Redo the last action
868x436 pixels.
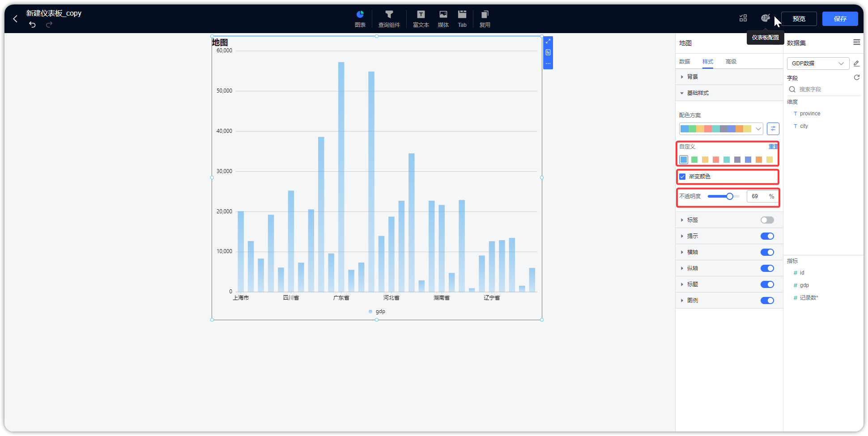tap(49, 25)
